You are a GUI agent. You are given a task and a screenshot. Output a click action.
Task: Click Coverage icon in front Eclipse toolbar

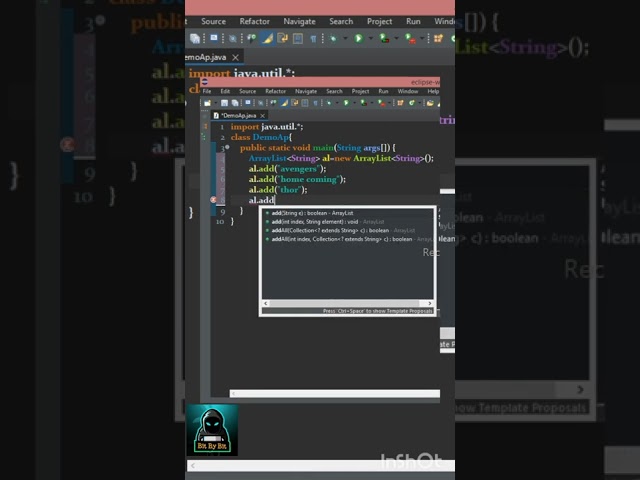click(364, 103)
